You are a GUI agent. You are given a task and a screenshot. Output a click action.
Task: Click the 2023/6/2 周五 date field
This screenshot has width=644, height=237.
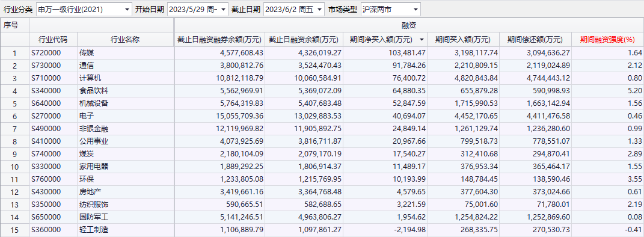[x=289, y=9]
